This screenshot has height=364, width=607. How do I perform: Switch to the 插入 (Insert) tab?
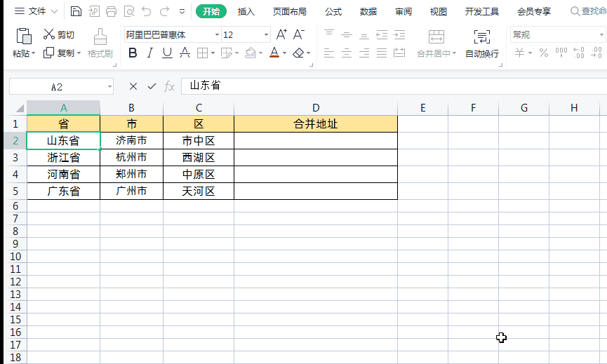coord(246,12)
